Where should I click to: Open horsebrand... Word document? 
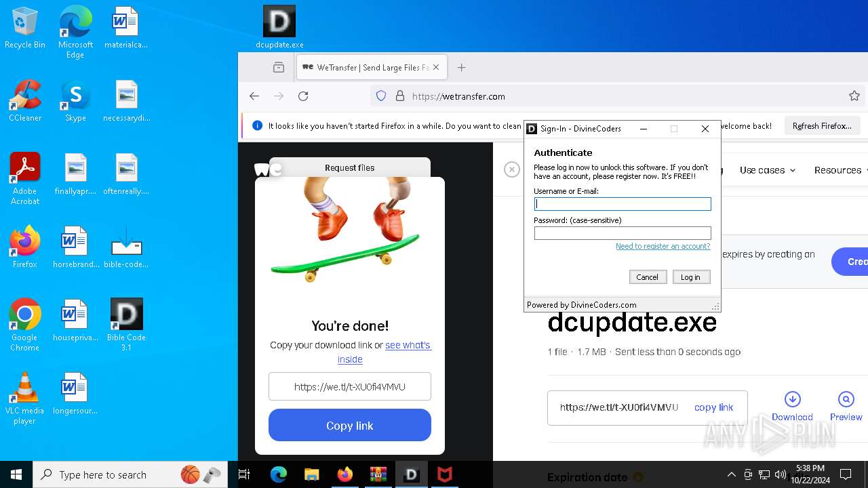pyautogui.click(x=75, y=247)
